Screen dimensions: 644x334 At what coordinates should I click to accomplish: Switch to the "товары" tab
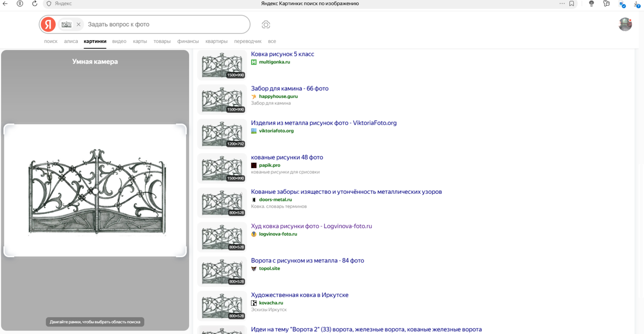(x=162, y=41)
